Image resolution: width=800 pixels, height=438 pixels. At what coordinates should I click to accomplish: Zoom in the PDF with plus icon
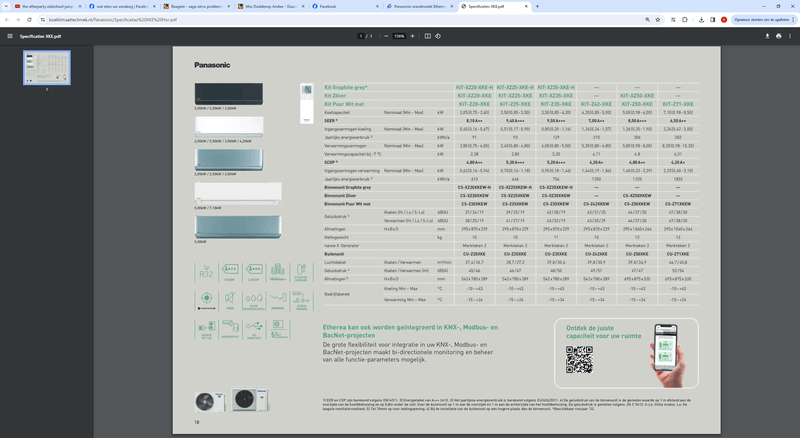pyautogui.click(x=412, y=36)
